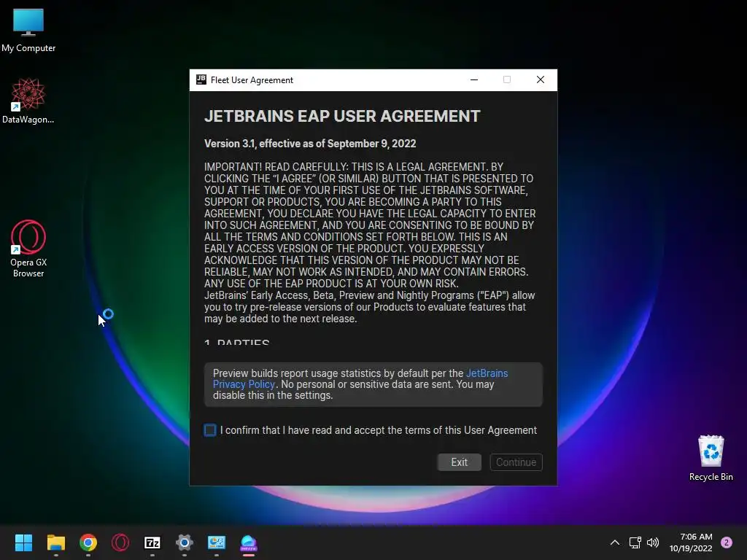The height and width of the screenshot is (560, 747).
Task: Click the volume speaker icon
Action: click(x=653, y=542)
